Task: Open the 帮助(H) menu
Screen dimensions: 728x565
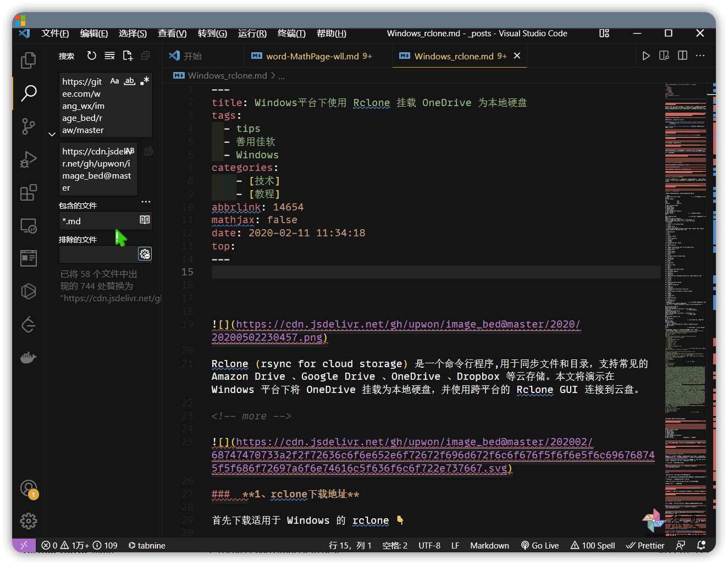Action: coord(332,34)
